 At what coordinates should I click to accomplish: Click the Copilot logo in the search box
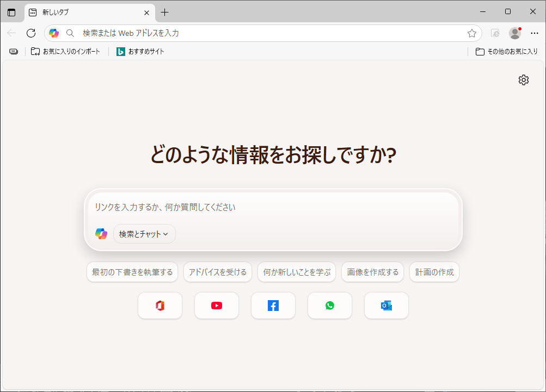tap(101, 234)
